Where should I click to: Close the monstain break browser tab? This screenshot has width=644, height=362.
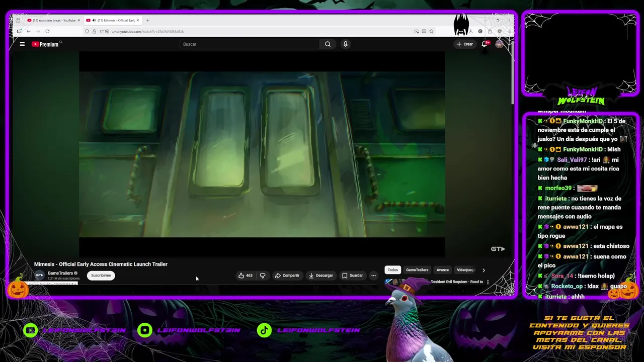(78, 21)
